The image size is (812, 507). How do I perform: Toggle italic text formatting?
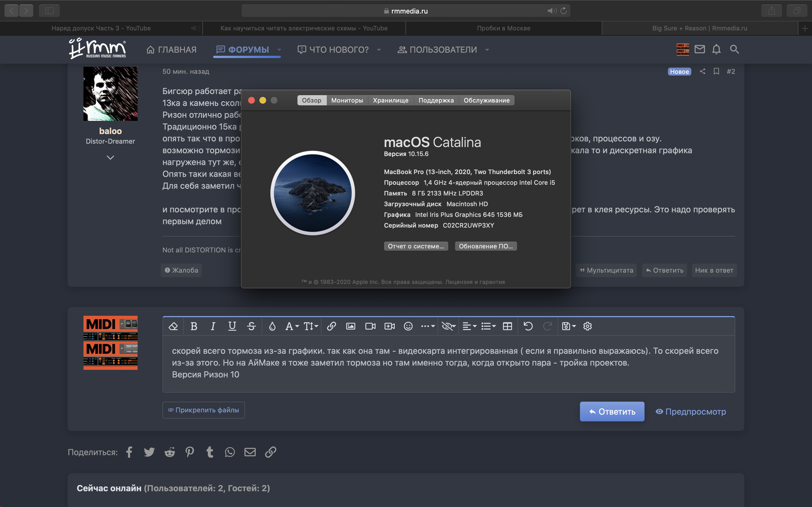click(x=213, y=326)
